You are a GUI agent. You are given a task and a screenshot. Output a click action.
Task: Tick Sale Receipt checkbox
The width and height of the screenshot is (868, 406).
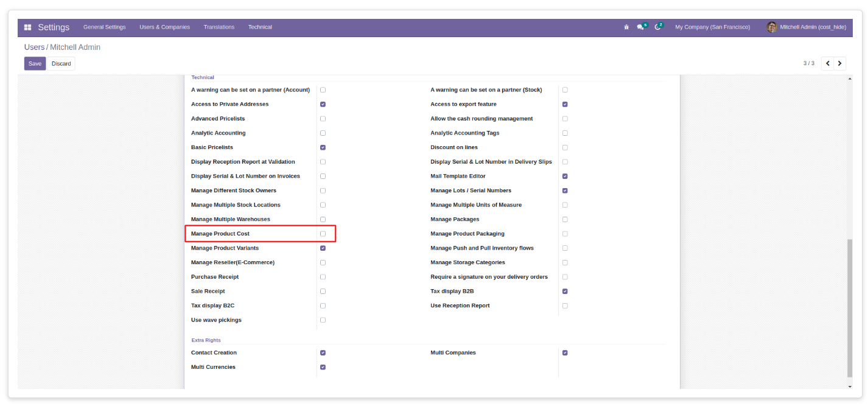[323, 291]
